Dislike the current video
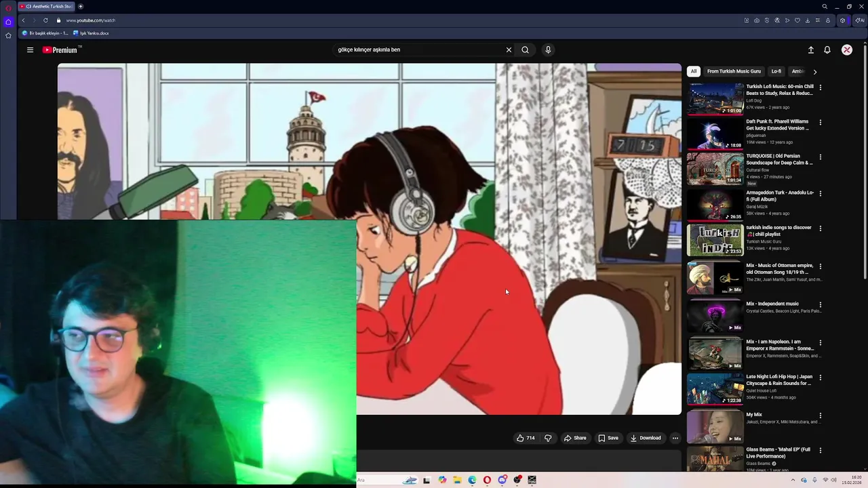 point(548,438)
